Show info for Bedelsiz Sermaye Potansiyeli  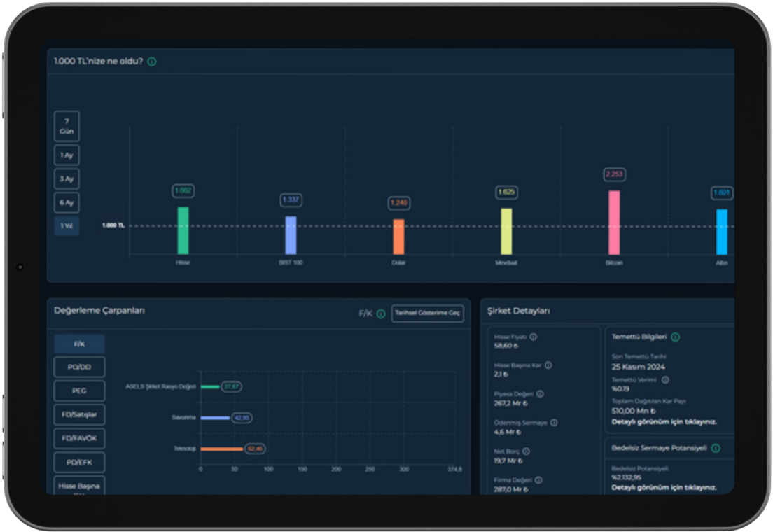(x=716, y=448)
